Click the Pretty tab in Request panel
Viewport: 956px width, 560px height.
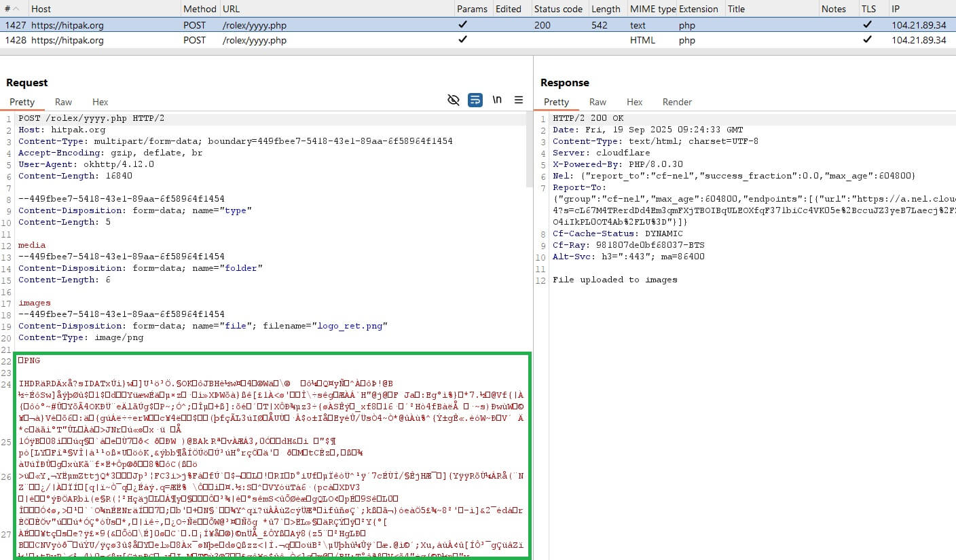tap(22, 102)
